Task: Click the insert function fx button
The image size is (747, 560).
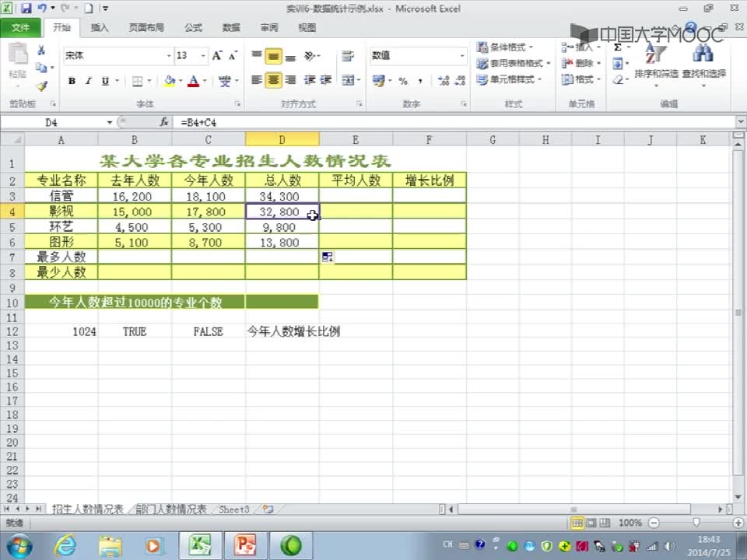Action: (x=164, y=122)
